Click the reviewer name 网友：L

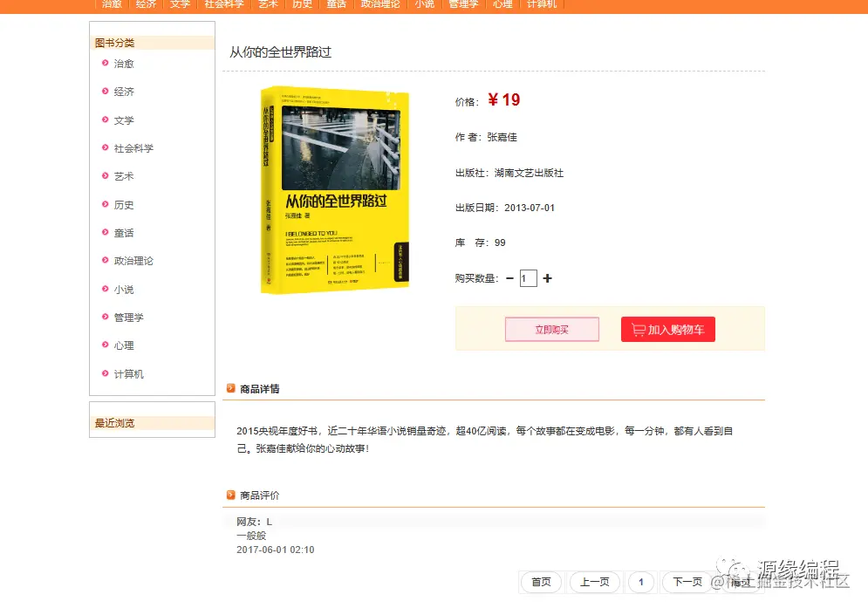[x=254, y=522]
